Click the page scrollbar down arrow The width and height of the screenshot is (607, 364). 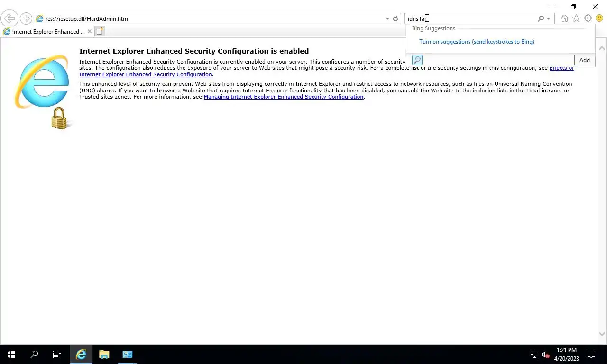click(602, 334)
